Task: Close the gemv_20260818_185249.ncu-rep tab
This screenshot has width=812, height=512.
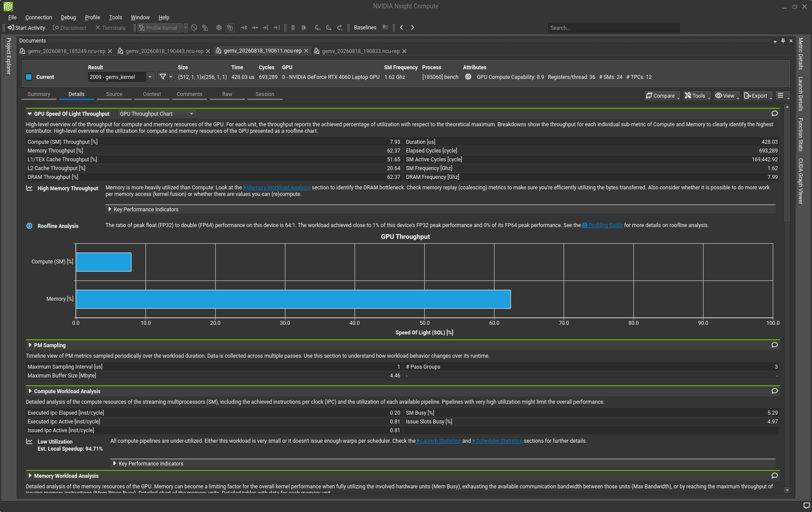Action: tap(110, 51)
